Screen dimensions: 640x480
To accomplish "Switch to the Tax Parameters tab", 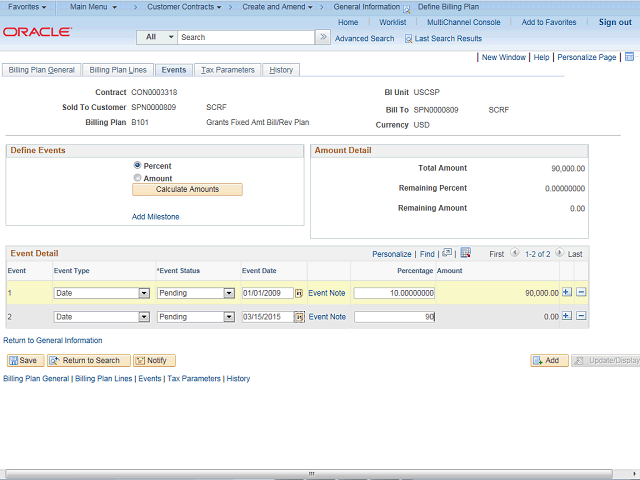I will pyautogui.click(x=228, y=70).
